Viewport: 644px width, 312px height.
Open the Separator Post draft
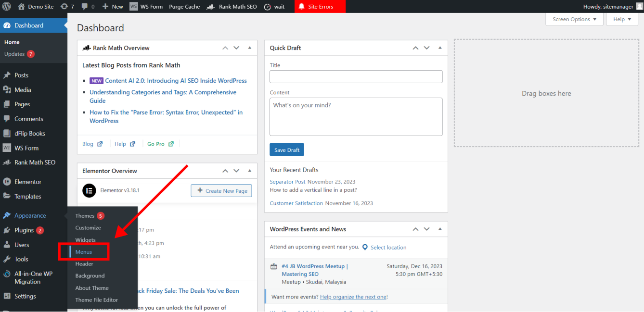[x=287, y=182]
